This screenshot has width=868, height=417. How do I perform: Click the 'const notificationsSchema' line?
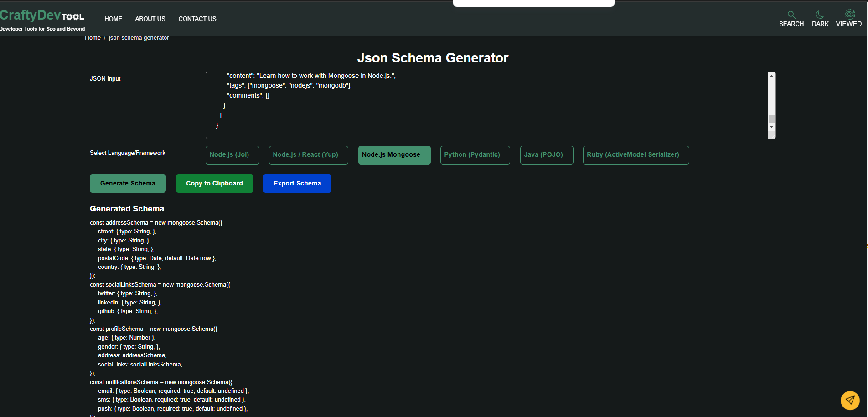161,382
